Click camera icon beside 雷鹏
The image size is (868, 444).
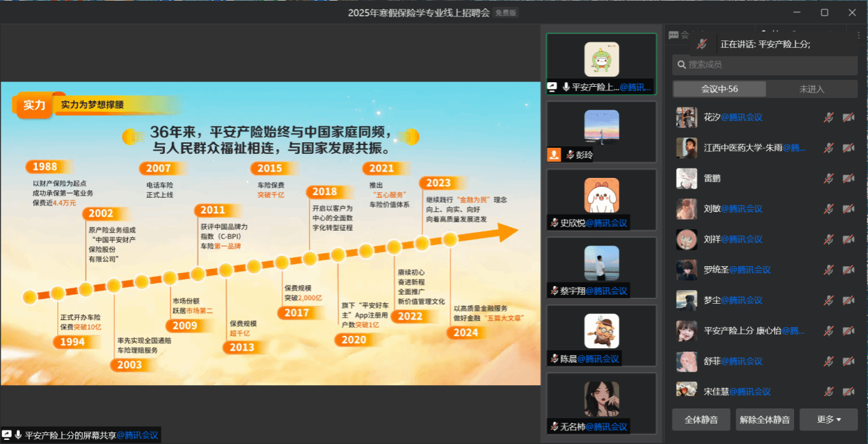tap(848, 179)
